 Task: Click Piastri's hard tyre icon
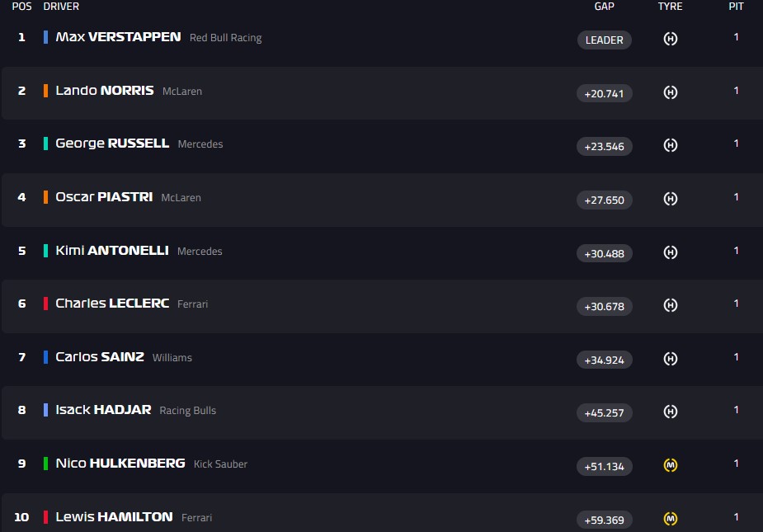pyautogui.click(x=671, y=200)
